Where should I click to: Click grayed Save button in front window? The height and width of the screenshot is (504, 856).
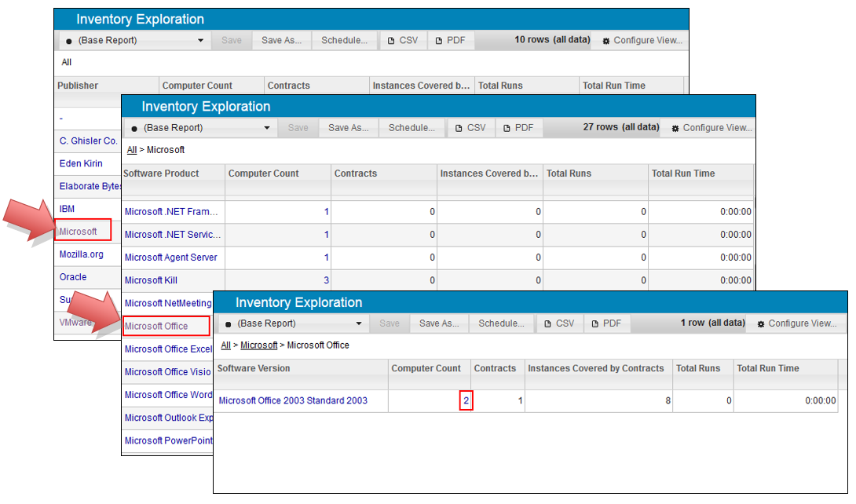point(390,323)
